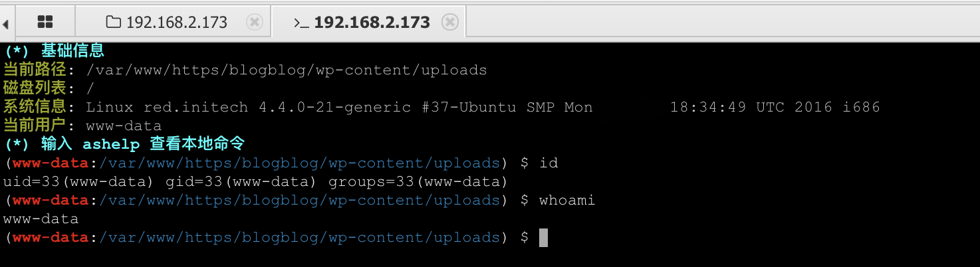
Task: Click the tab bar scroll-left arrow
Action: click(5, 25)
